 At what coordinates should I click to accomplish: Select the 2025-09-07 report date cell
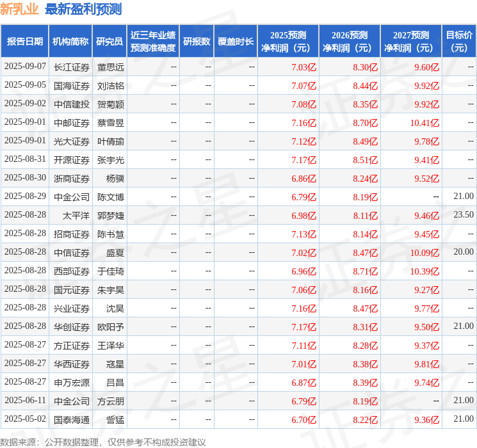25,67
